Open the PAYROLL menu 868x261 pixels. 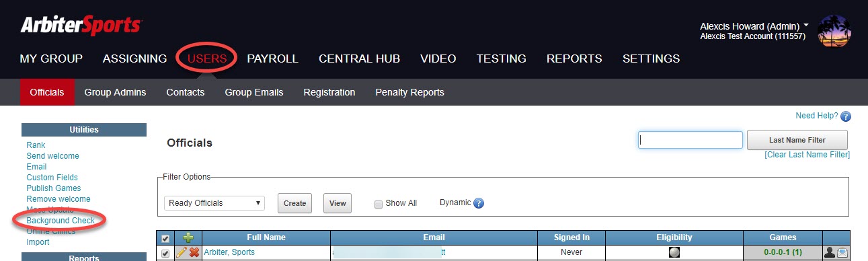[272, 59]
